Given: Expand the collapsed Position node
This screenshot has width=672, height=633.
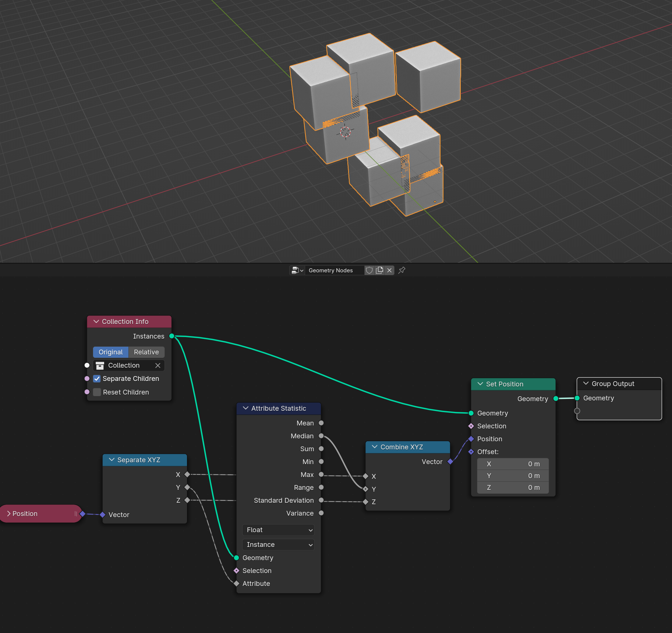Looking at the screenshot, I should click(9, 514).
